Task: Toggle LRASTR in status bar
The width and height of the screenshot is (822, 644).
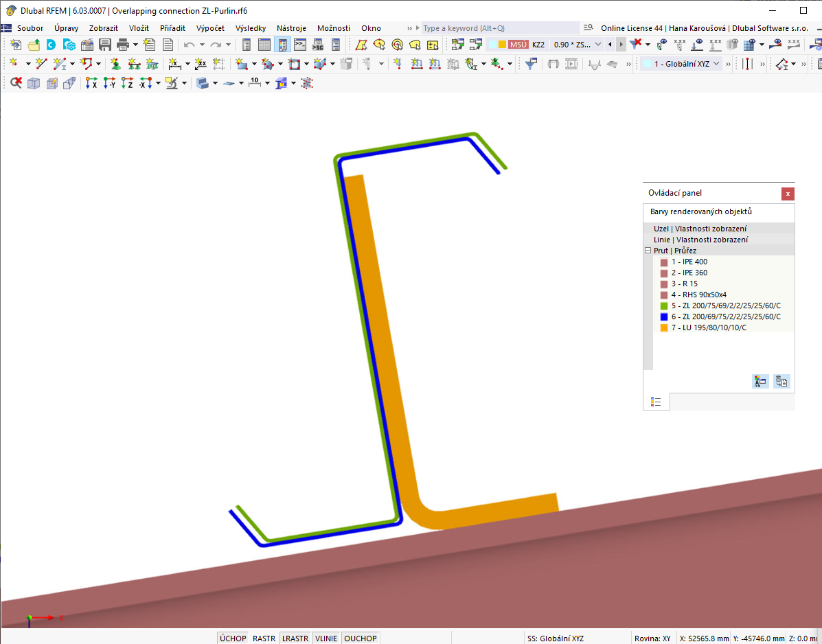Action: [x=295, y=639]
